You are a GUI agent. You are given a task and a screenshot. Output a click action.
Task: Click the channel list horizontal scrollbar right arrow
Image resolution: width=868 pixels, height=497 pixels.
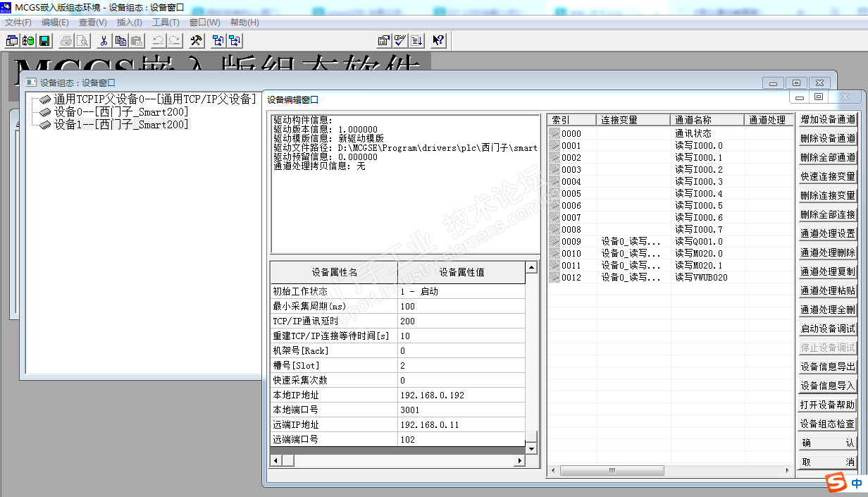pyautogui.click(x=789, y=471)
